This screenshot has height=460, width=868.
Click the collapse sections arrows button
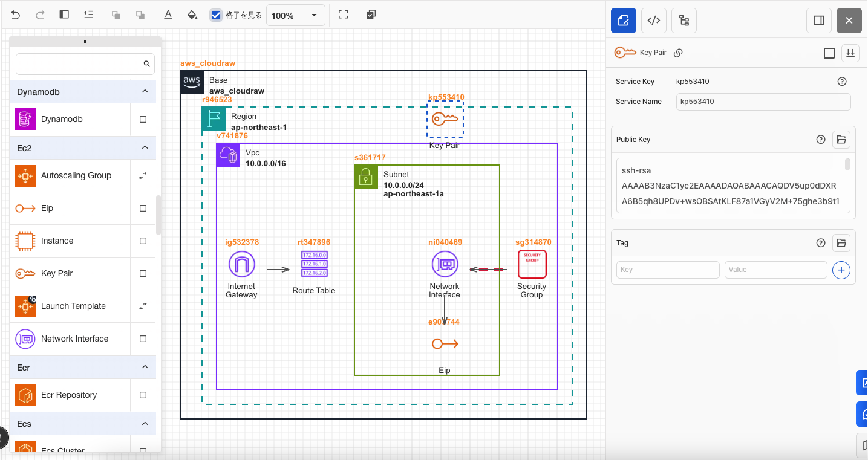850,53
